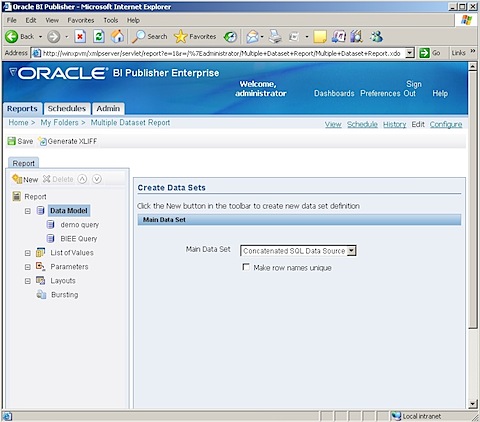Click the Delete X icon
This screenshot has height=422, width=480.
[x=47, y=179]
